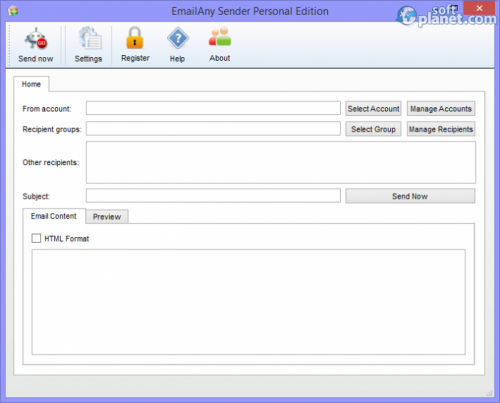500x403 pixels.
Task: Open Manage Accounts
Action: [x=441, y=109]
